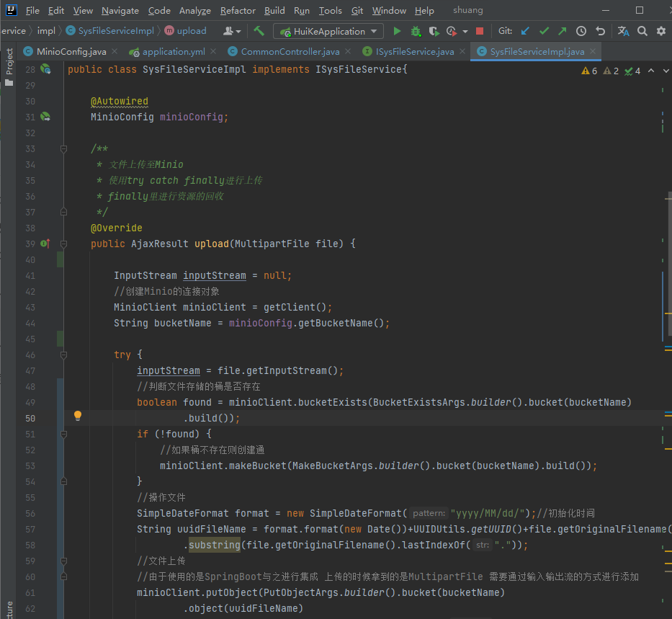This screenshot has height=619, width=672.
Task: Click the Git update project arrow
Action: click(525, 31)
